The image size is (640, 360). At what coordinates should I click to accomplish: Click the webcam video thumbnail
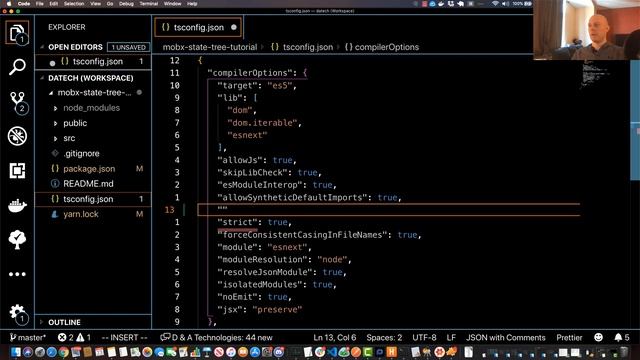[x=587, y=30]
